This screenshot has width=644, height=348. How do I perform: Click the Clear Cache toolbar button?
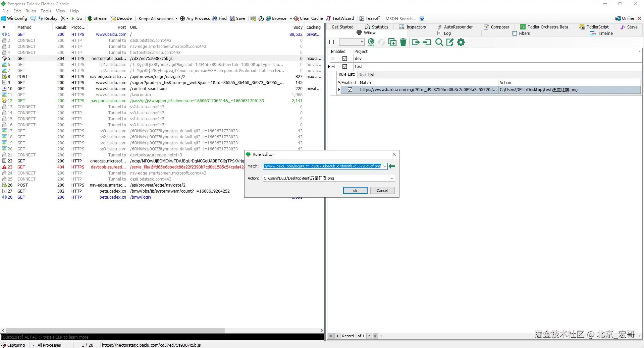click(x=308, y=18)
